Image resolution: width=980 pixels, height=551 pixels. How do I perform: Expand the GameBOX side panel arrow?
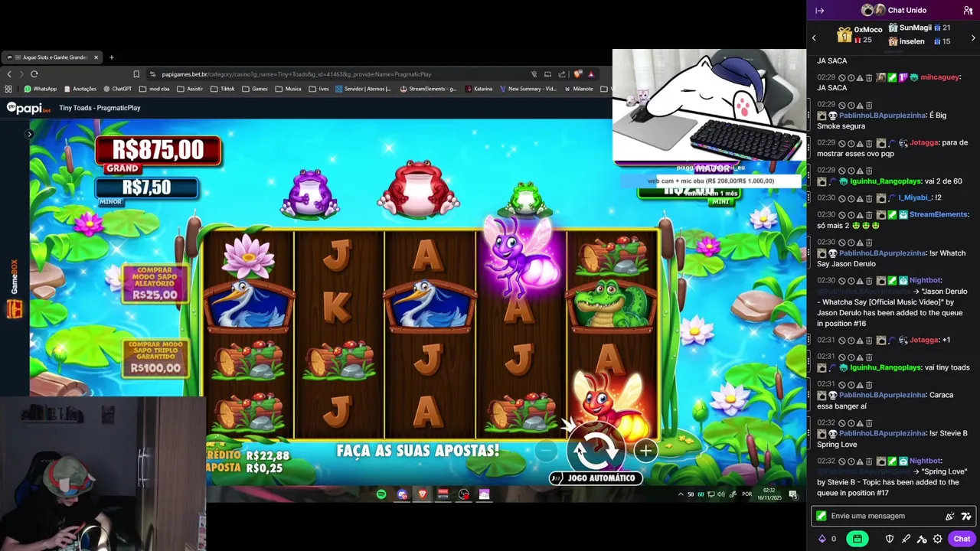(29, 135)
